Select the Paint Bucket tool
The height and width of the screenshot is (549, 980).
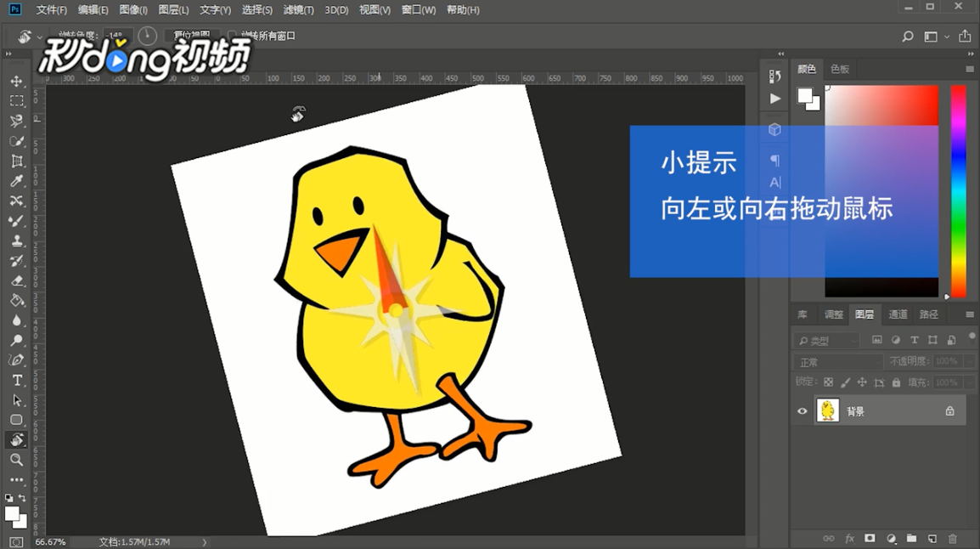[17, 301]
